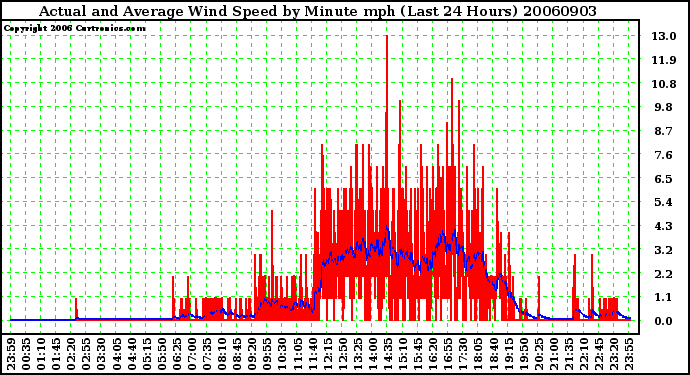This screenshot has height=375, width=690.
Task: Click the 10:30 time label
Action: [283, 354]
